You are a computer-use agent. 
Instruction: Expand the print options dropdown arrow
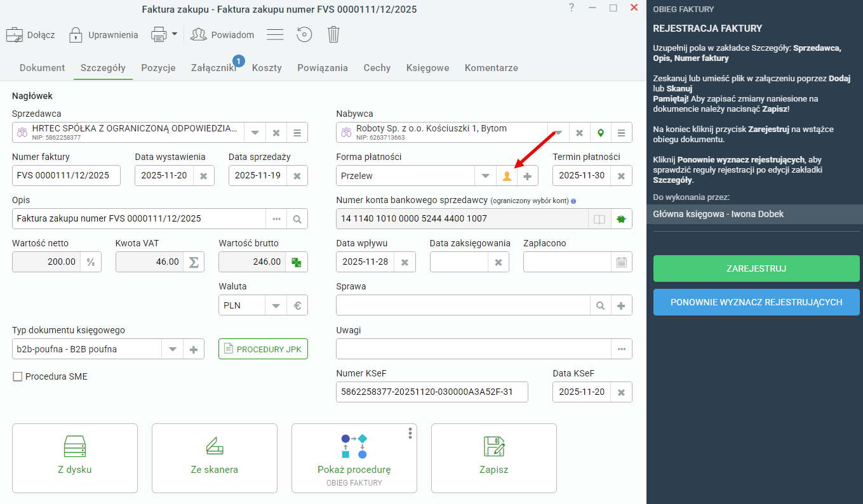[174, 33]
